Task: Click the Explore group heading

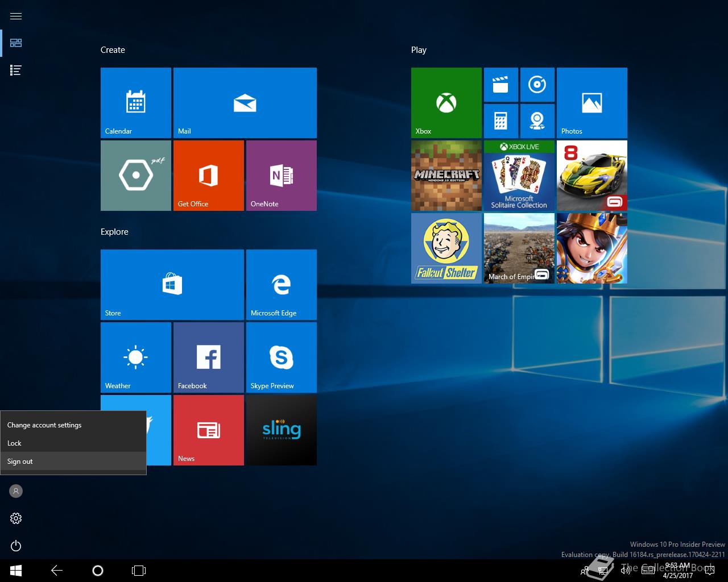Action: click(114, 232)
